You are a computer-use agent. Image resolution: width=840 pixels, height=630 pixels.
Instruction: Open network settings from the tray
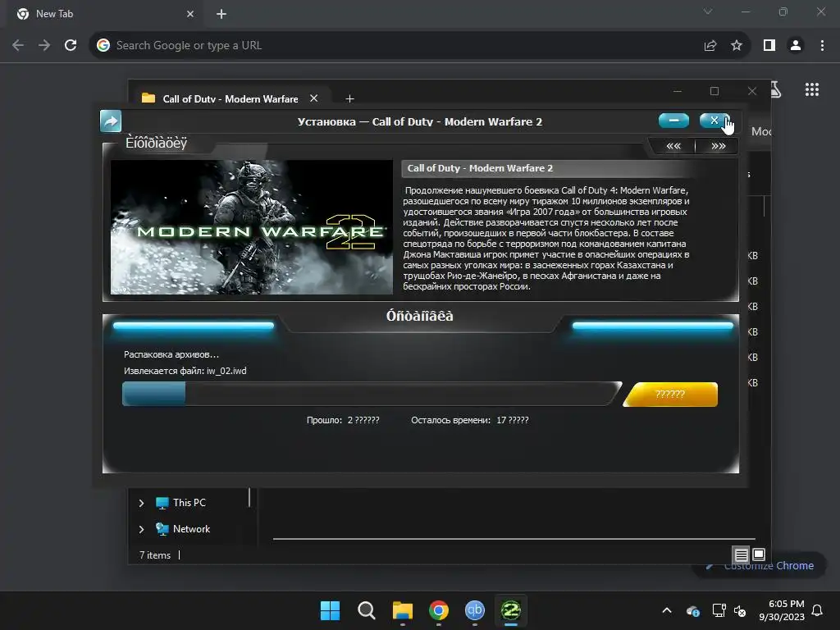coord(718,610)
